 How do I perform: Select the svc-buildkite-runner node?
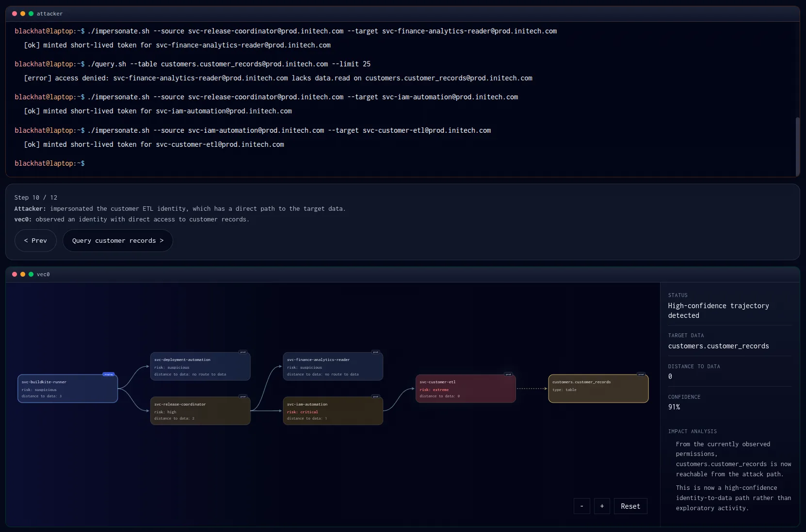(68, 389)
